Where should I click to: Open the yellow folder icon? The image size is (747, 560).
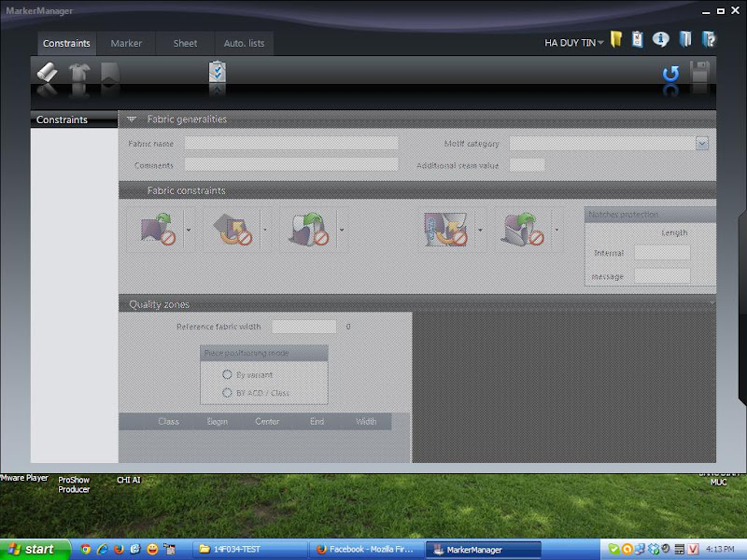[616, 39]
